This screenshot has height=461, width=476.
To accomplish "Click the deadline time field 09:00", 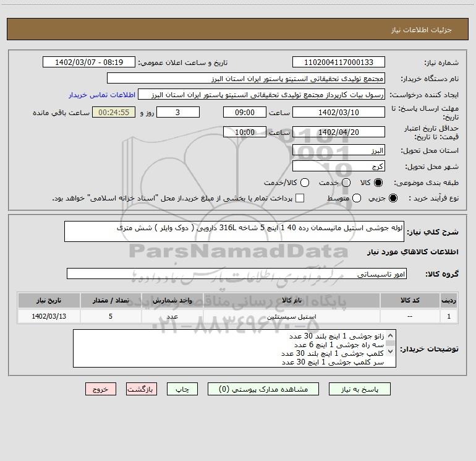I will point(245,112).
